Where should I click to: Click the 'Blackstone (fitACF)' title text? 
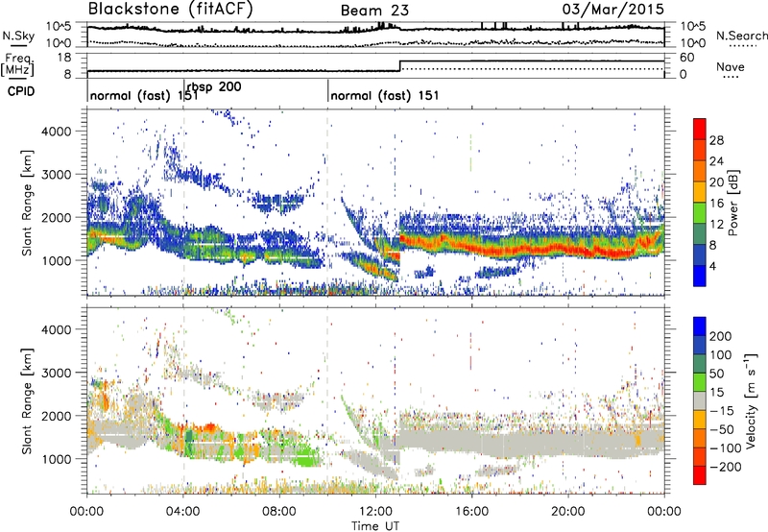click(x=171, y=10)
